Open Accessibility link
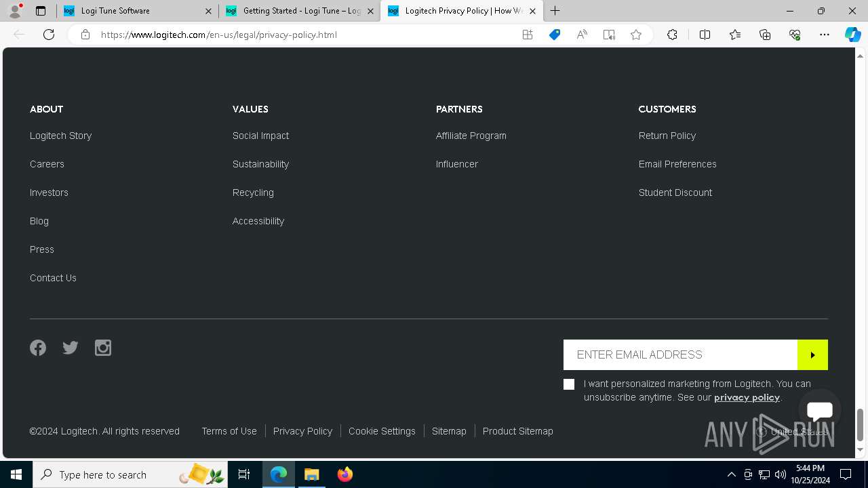Image resolution: width=868 pixels, height=488 pixels. 258,221
